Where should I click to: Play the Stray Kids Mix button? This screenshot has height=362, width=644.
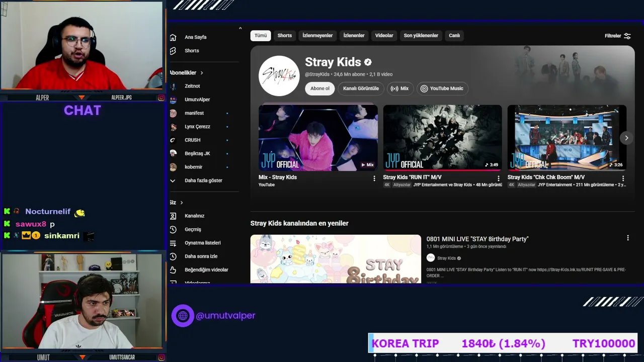tap(400, 88)
